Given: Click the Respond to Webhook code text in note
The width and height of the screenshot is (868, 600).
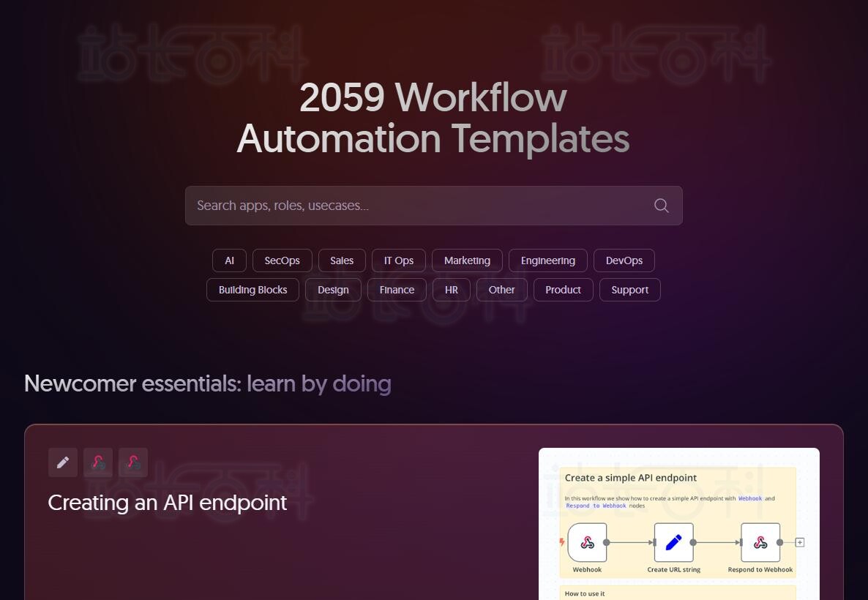Looking at the screenshot, I should point(596,506).
